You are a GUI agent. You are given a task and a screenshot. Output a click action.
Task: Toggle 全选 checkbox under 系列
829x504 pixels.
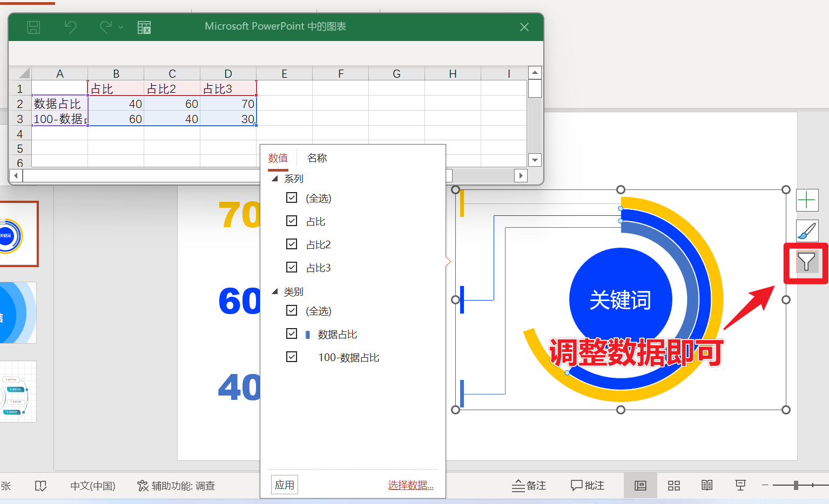(292, 197)
